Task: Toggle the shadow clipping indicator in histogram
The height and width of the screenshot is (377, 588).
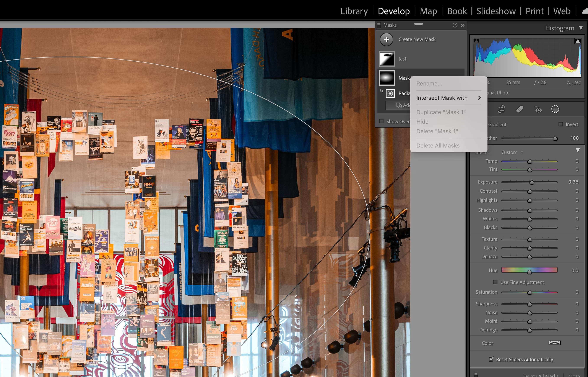Action: pos(476,41)
